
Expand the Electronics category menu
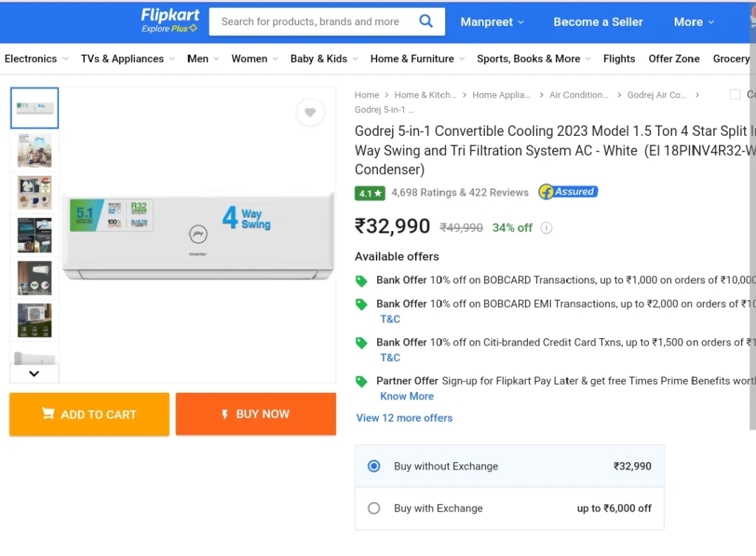click(36, 59)
